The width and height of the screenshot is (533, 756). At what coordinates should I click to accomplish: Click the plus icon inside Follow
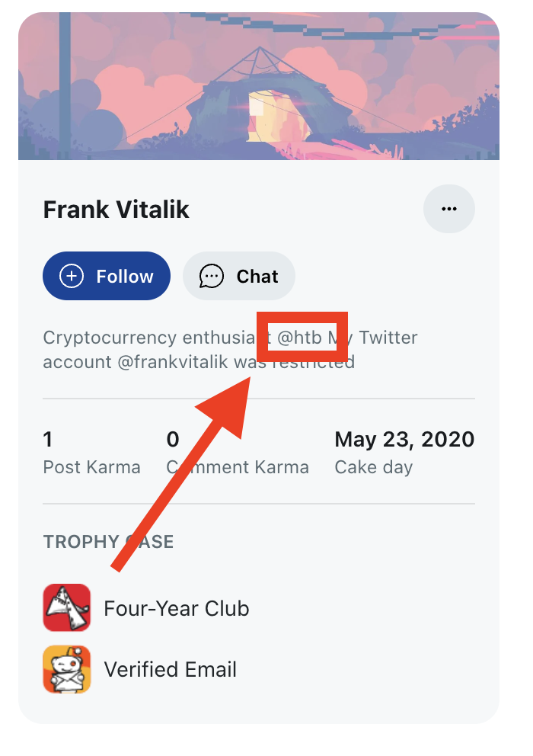click(x=72, y=276)
